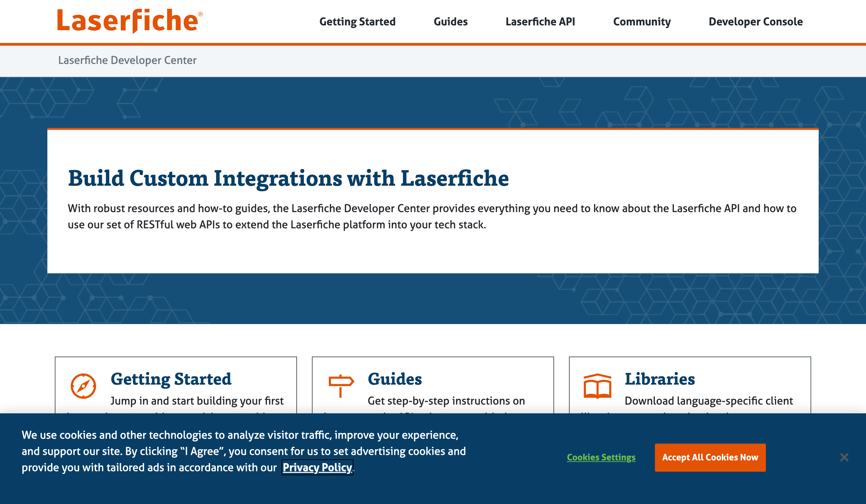Open the Getting Started card heading
The height and width of the screenshot is (504, 866).
171,379
